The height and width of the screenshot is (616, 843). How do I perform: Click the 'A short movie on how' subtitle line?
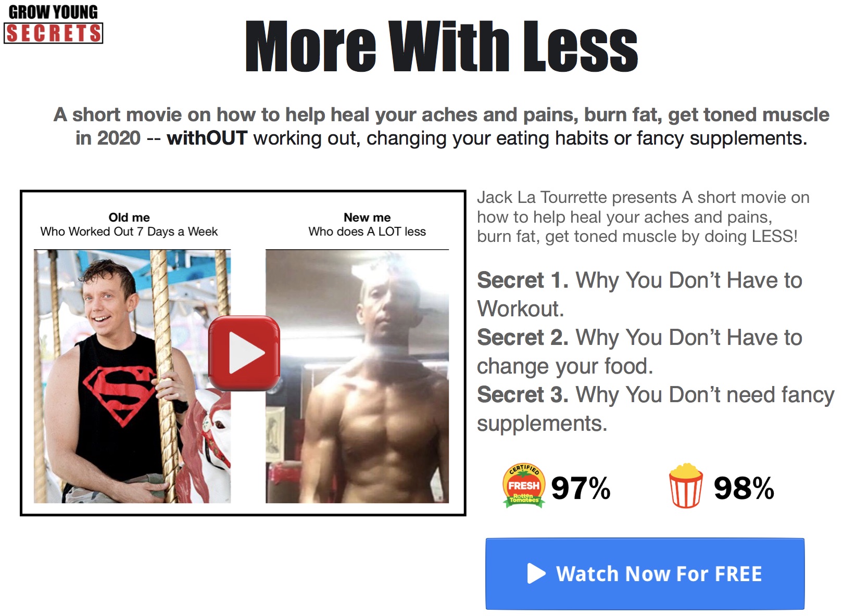[x=441, y=114]
